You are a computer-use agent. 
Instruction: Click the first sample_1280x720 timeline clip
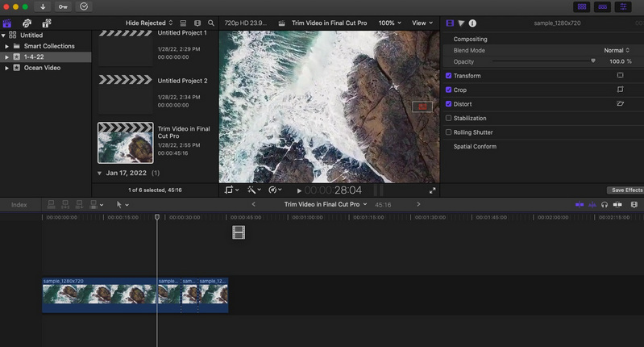(x=100, y=295)
